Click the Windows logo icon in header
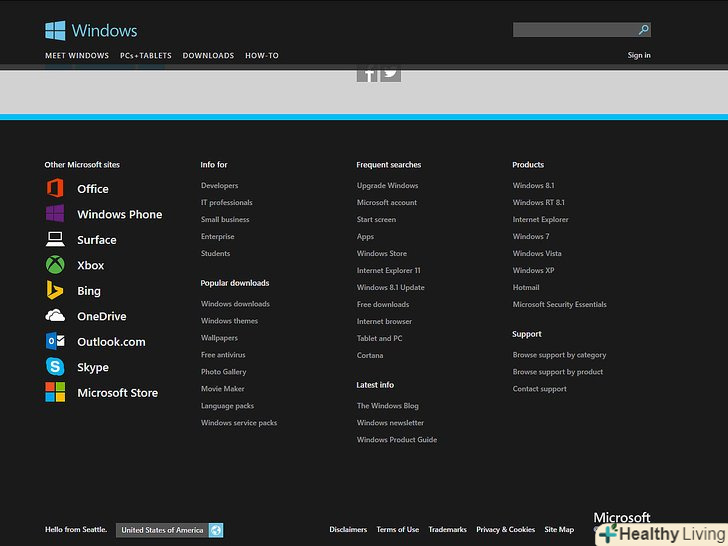 pyautogui.click(x=55, y=31)
